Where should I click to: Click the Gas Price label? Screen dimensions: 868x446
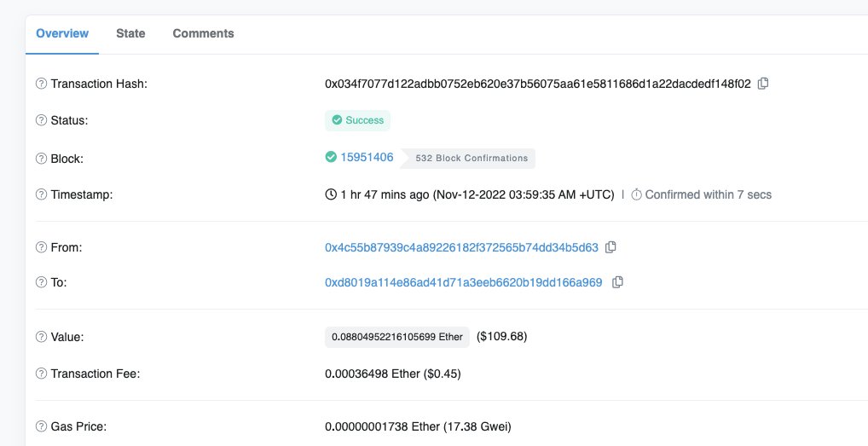point(78,426)
